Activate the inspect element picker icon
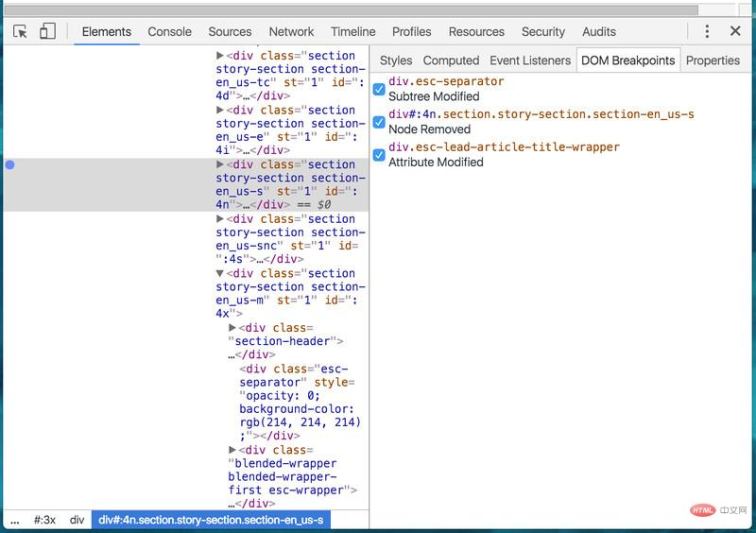The image size is (756, 533). (x=21, y=31)
